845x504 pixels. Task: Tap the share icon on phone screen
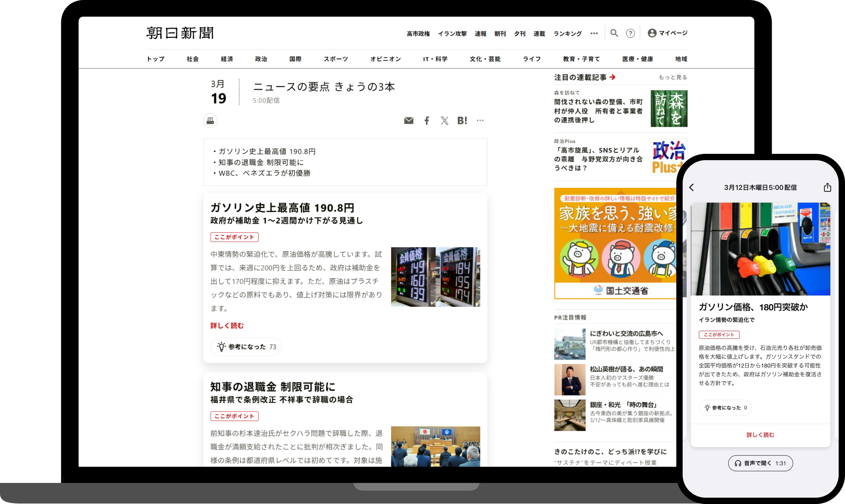click(x=827, y=188)
